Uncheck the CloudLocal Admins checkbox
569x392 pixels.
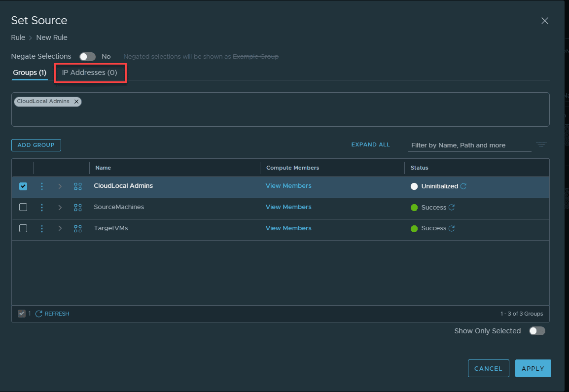click(x=23, y=186)
